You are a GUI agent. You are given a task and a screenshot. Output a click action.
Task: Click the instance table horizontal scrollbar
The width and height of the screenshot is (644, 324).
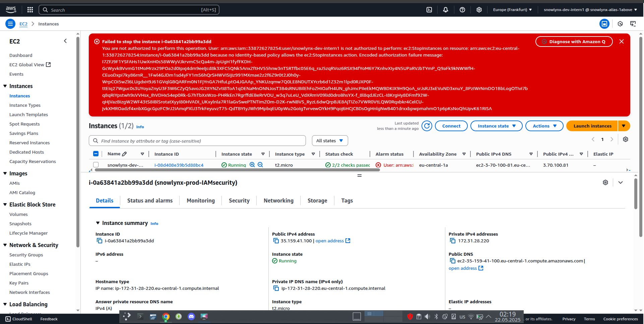coord(237,170)
